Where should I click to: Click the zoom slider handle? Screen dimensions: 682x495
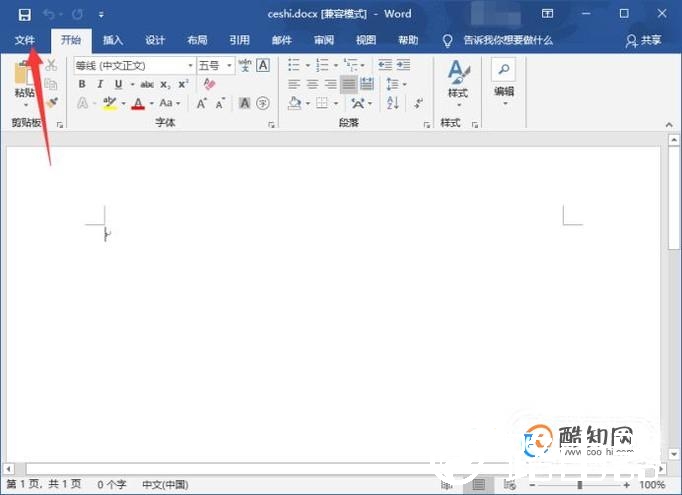click(579, 485)
